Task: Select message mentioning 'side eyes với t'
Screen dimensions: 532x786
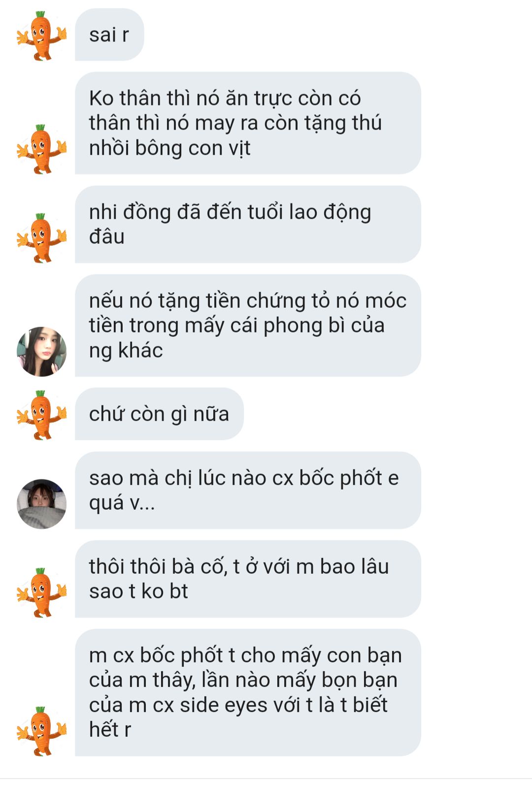Action: pyautogui.click(x=248, y=692)
